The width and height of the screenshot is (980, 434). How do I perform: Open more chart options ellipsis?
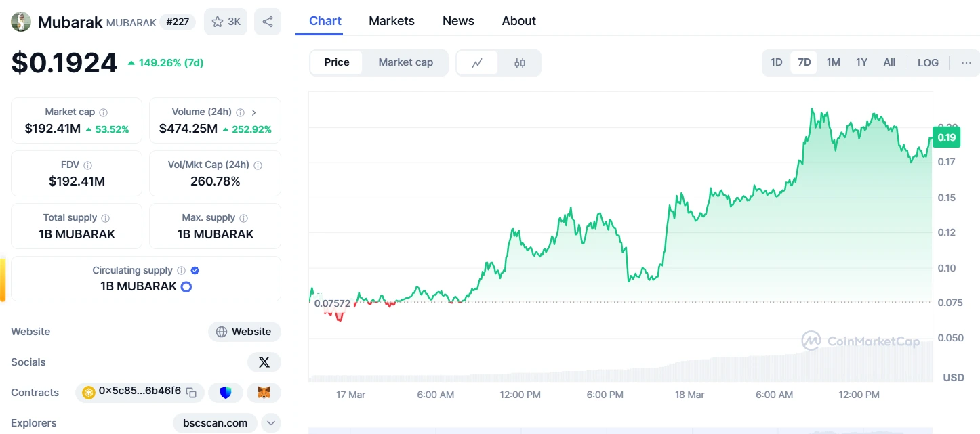[966, 63]
